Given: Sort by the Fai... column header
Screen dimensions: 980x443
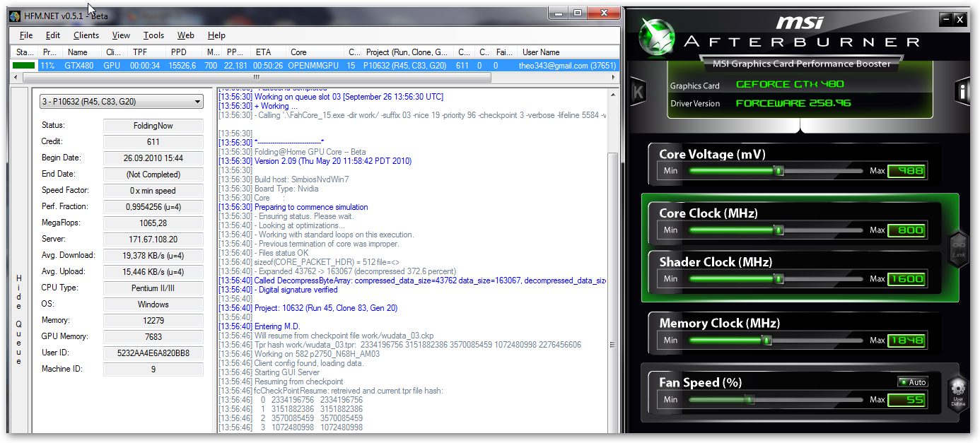Looking at the screenshot, I should (x=504, y=52).
